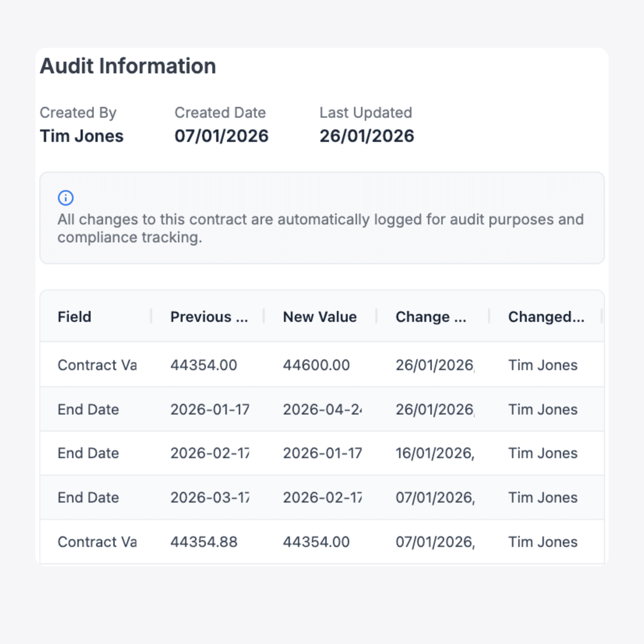Select the New Value column header
The width and height of the screenshot is (644, 644).
(x=320, y=317)
